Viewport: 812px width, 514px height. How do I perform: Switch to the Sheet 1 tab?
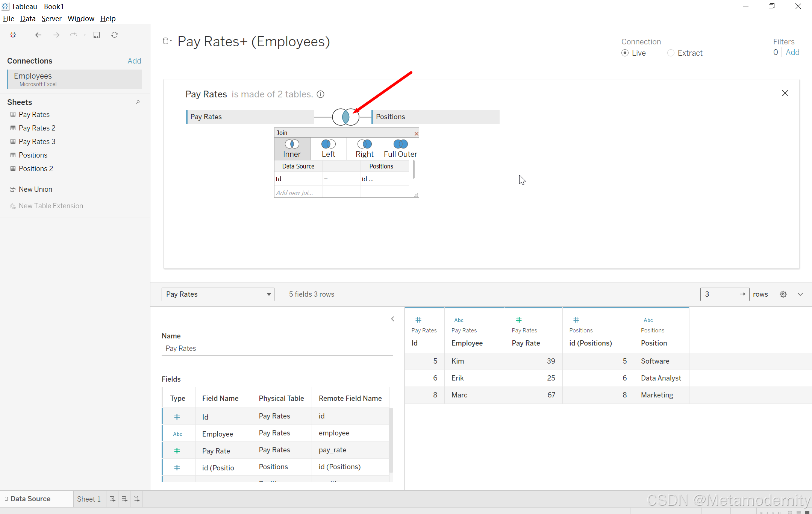tap(89, 499)
